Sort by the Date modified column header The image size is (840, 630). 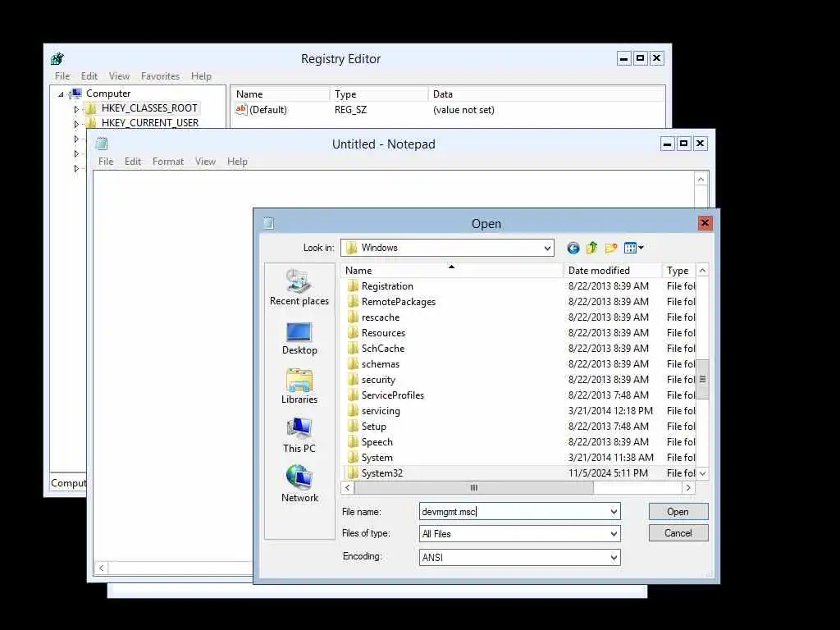tap(612, 271)
